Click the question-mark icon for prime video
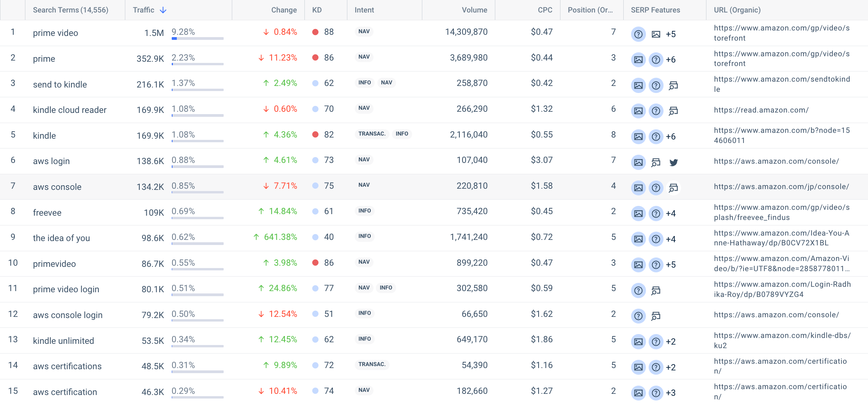Screen dimensions: 868x404 pos(638,34)
